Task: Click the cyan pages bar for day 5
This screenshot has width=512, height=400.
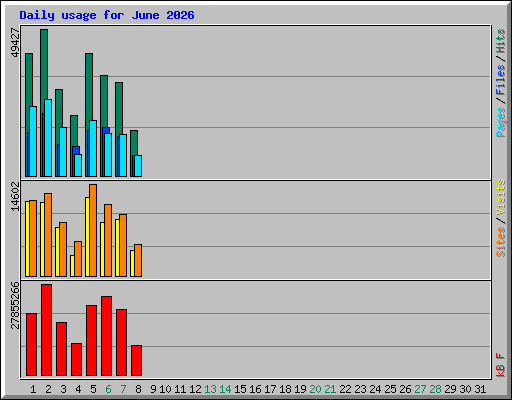Action: coord(93,148)
